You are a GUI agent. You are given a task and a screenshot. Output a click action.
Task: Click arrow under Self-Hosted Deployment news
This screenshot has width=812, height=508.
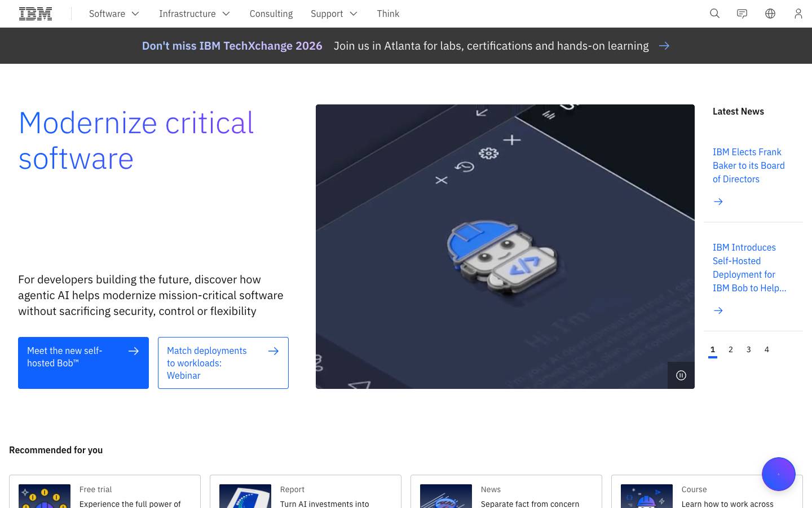[718, 310]
